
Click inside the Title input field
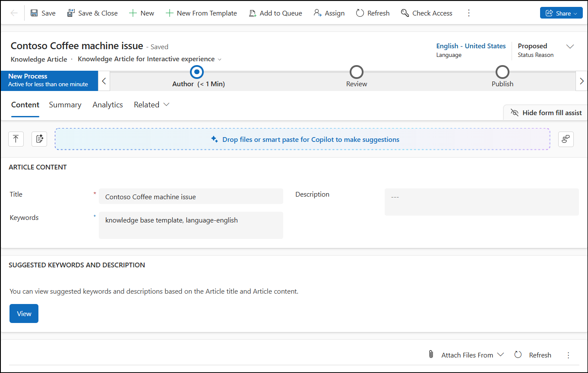[190, 196]
